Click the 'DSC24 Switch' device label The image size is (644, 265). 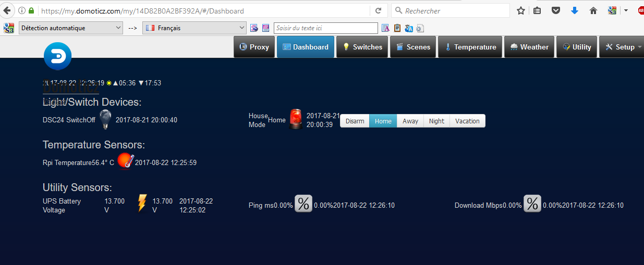coord(64,120)
